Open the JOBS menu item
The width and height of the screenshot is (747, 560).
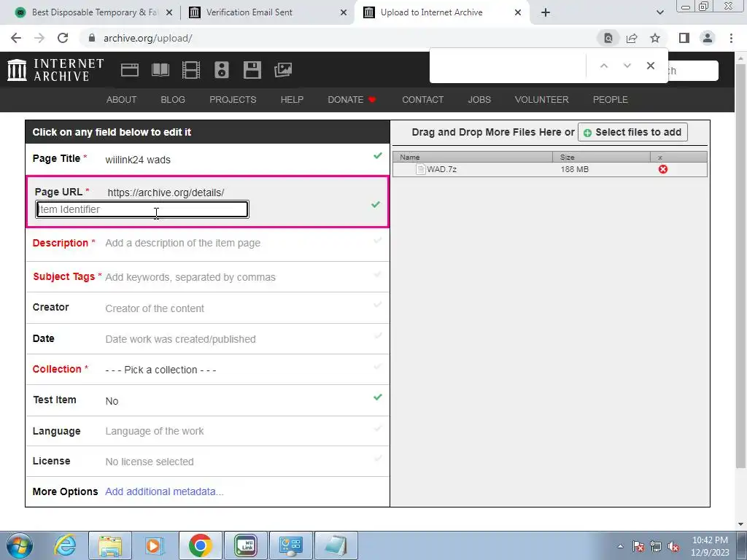click(x=479, y=99)
